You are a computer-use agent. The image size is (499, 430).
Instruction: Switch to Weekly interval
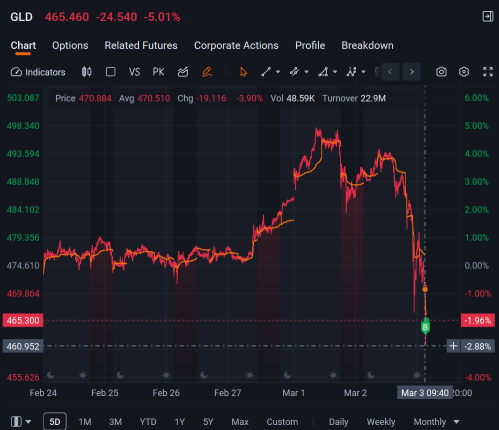click(x=381, y=422)
